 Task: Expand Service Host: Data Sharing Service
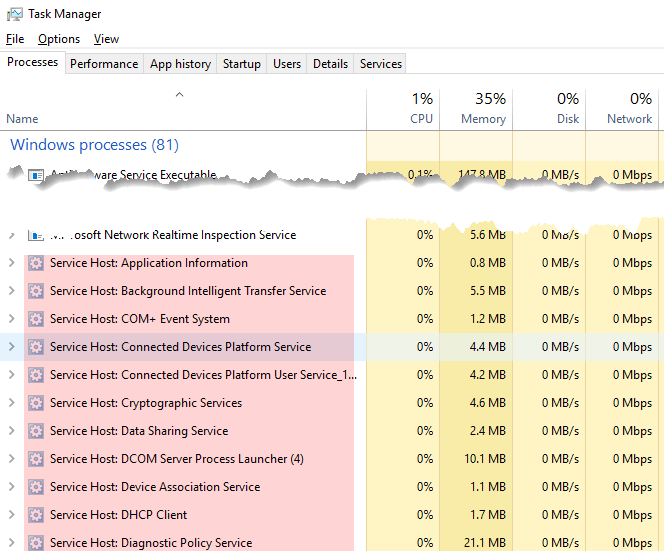[12, 431]
